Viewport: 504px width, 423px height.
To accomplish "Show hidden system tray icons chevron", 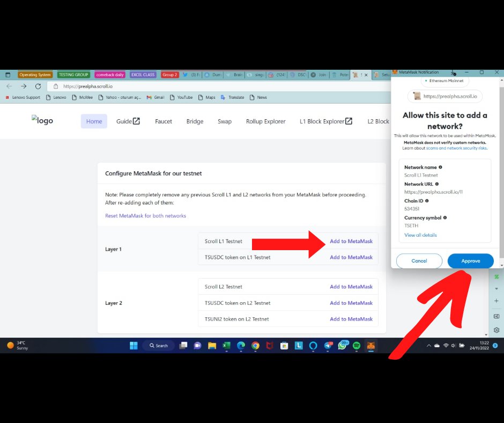I will coord(429,346).
